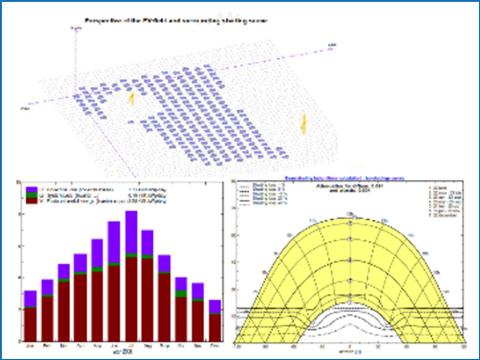Click the date legend in sun-path chart's top-right
The image size is (480, 360).
pos(445,201)
